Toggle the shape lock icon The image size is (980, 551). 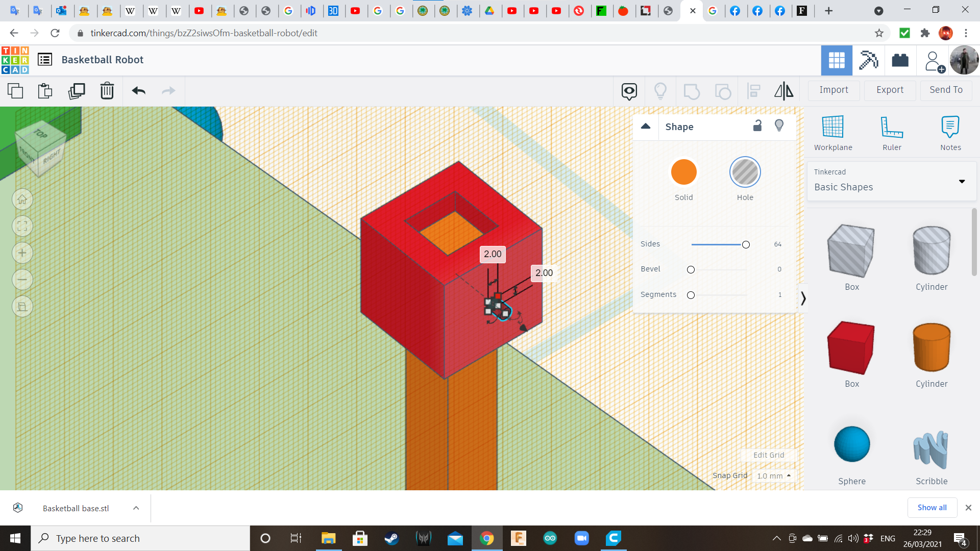pyautogui.click(x=757, y=126)
